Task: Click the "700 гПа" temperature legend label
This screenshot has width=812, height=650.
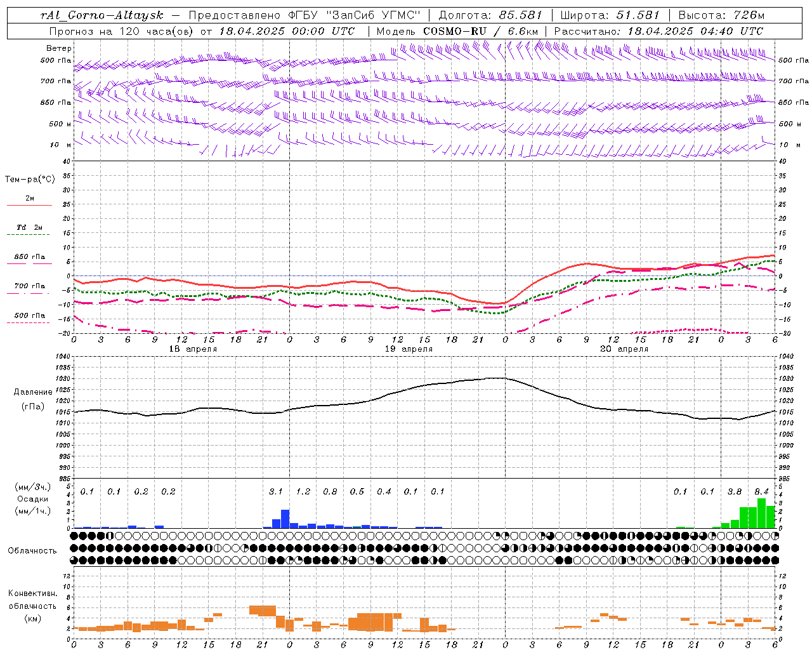Action: [x=30, y=286]
